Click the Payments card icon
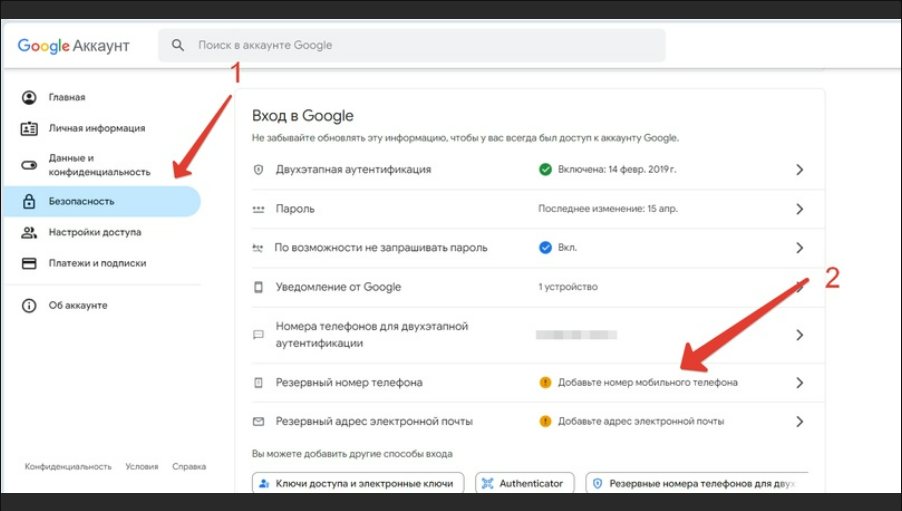The image size is (902, 511). [x=29, y=264]
